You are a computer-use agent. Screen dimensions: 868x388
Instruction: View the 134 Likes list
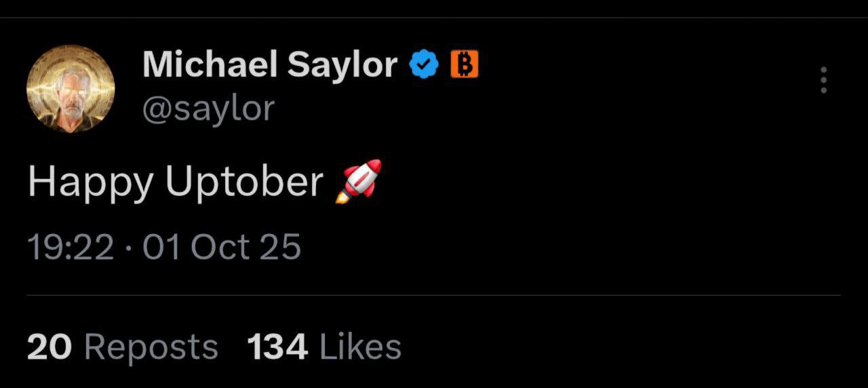(324, 347)
